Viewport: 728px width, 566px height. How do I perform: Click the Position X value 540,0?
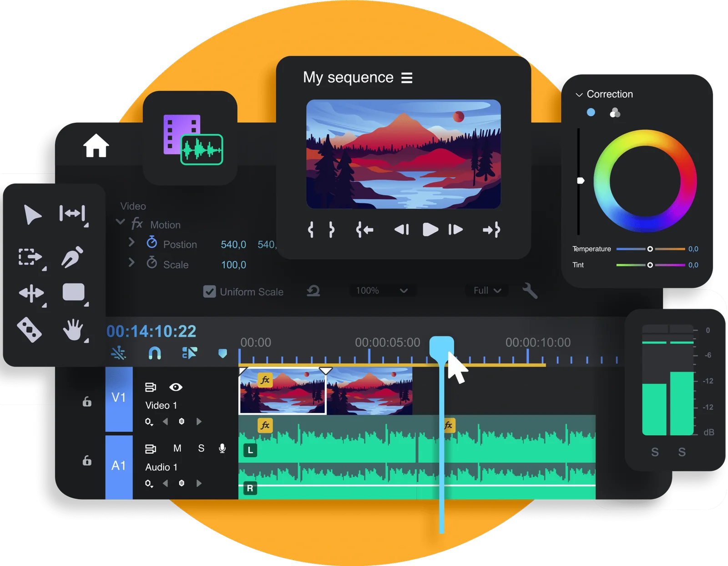(x=233, y=245)
